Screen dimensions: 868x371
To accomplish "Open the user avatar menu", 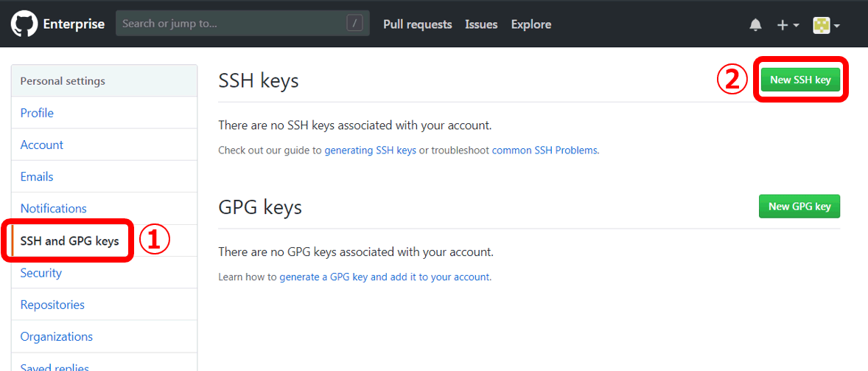I will 826,24.
